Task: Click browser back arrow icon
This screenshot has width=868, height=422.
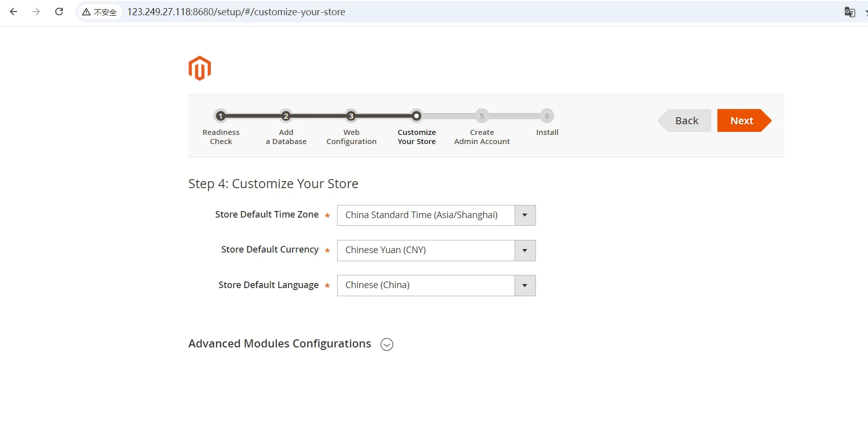Action: coord(14,12)
